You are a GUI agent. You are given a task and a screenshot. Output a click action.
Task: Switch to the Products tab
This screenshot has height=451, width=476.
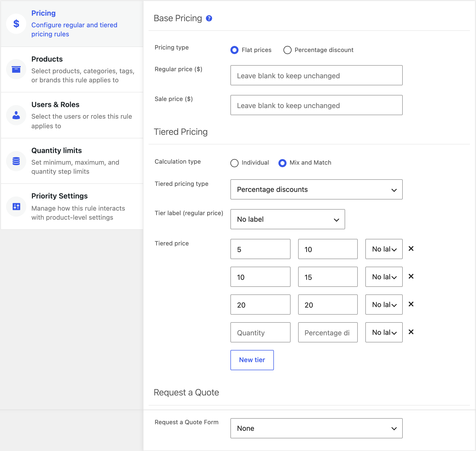click(72, 69)
